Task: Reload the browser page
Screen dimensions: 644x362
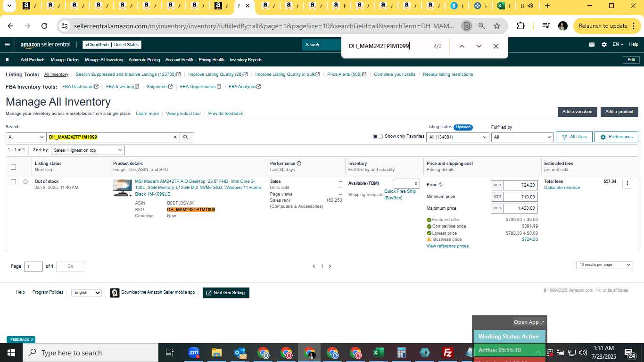Action: (44, 26)
